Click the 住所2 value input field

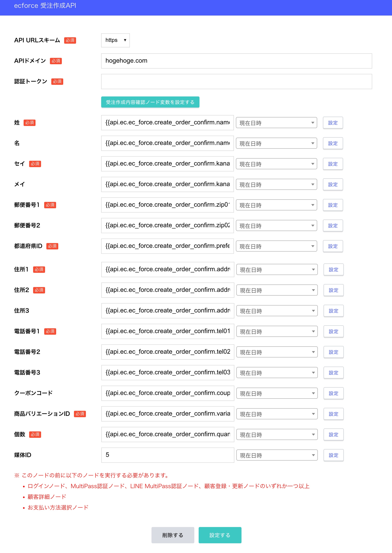(168, 290)
